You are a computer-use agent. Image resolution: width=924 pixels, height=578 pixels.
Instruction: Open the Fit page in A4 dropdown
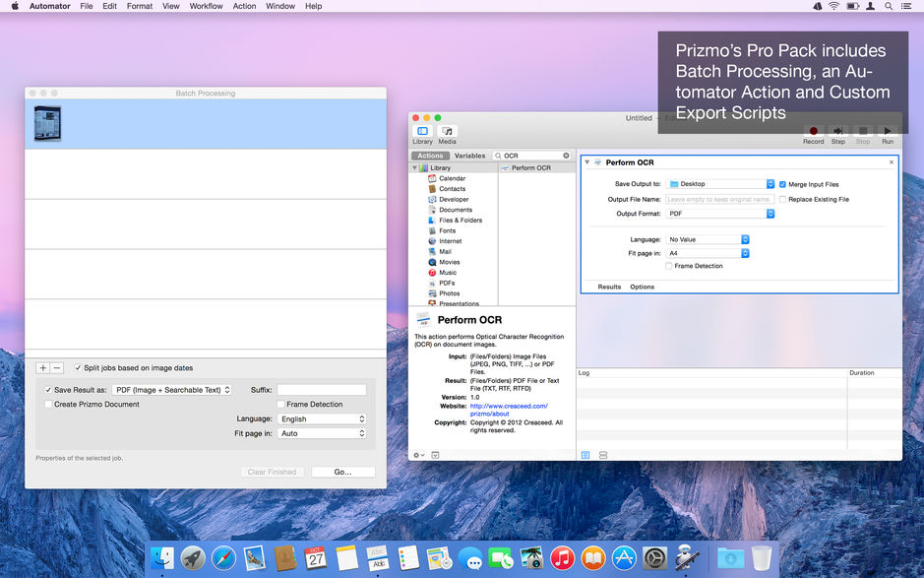click(x=745, y=253)
